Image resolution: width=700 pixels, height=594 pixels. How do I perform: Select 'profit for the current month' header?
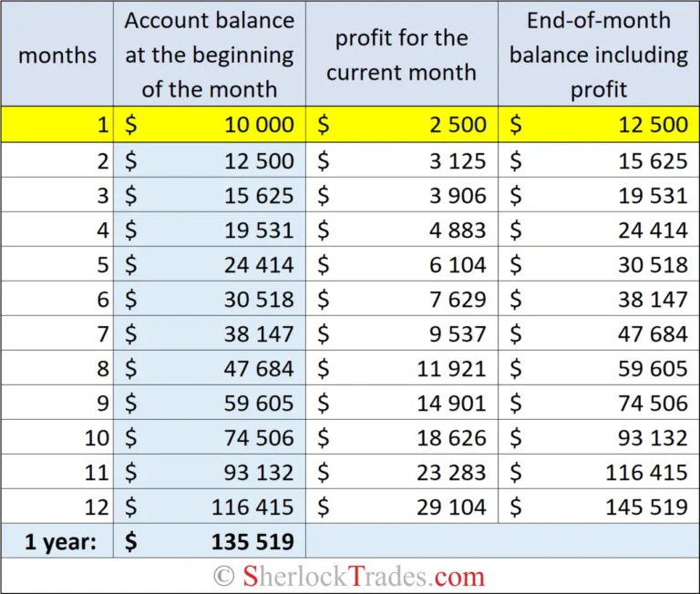401,55
